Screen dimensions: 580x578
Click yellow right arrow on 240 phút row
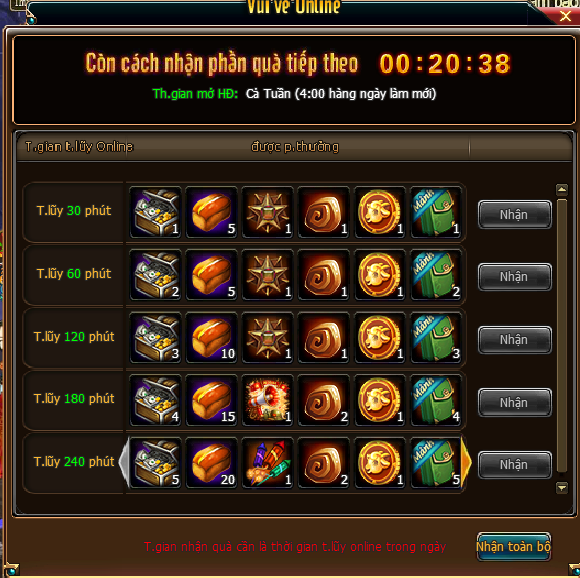[x=466, y=462]
